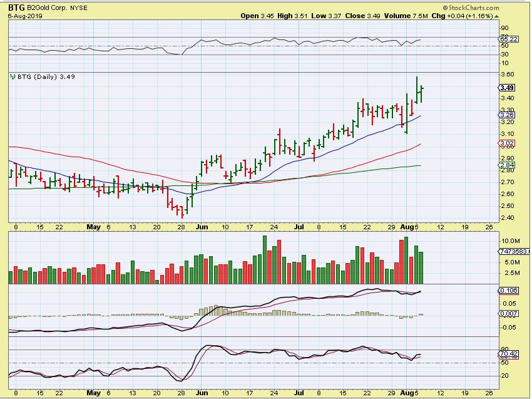
Task: Click the NYSE exchange label
Action: [79, 8]
